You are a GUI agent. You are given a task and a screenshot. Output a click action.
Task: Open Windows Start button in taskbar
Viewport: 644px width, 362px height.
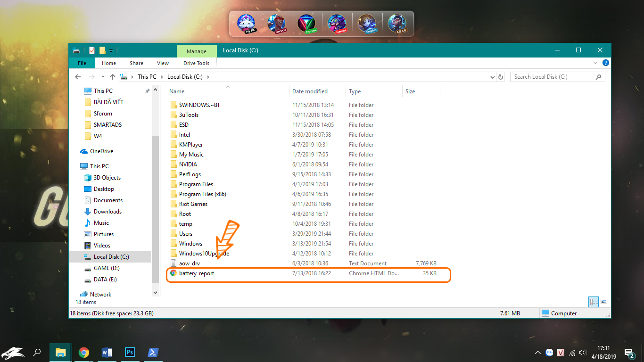pyautogui.click(x=13, y=352)
